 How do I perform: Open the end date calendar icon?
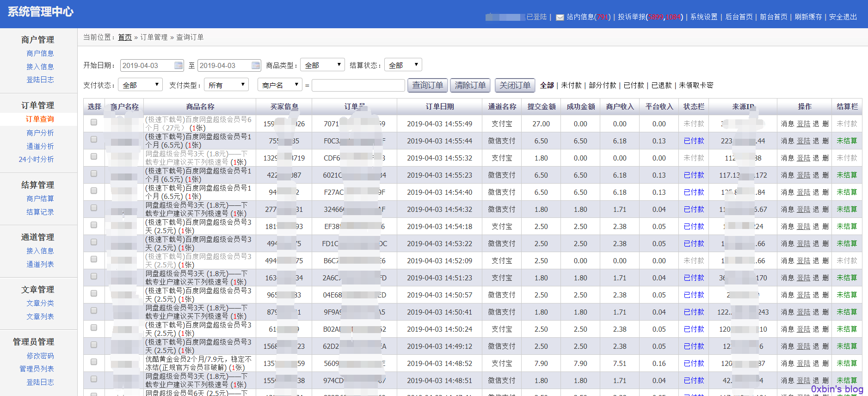pos(255,65)
